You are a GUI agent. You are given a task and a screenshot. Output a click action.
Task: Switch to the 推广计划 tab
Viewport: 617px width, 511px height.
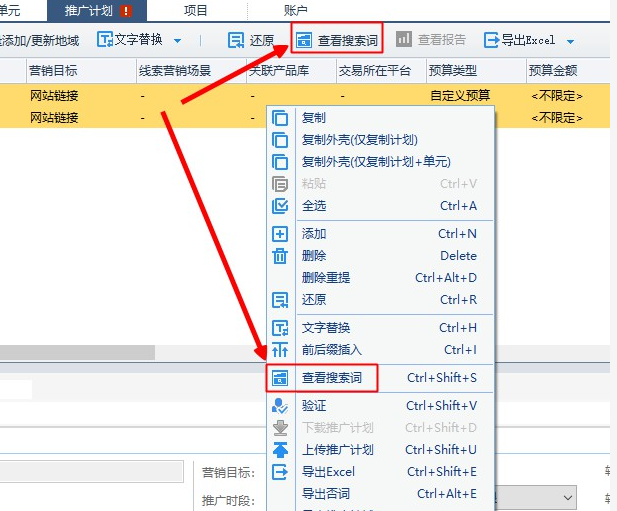(97, 11)
